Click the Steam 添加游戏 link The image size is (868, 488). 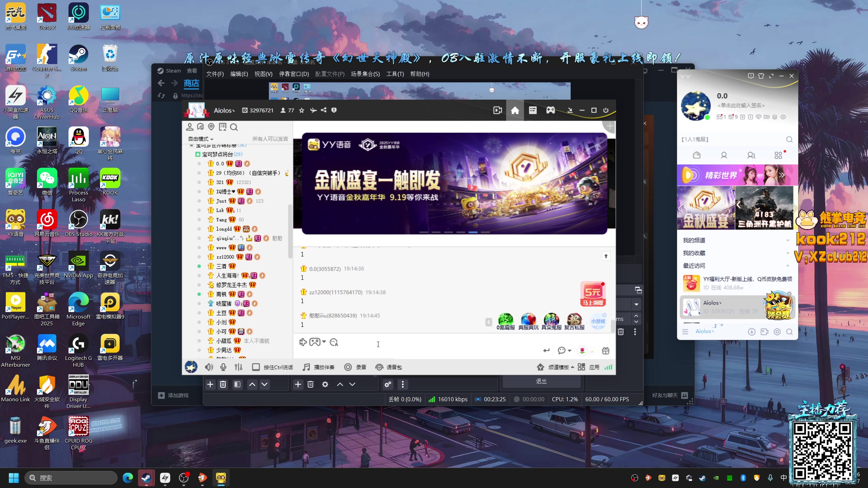173,395
